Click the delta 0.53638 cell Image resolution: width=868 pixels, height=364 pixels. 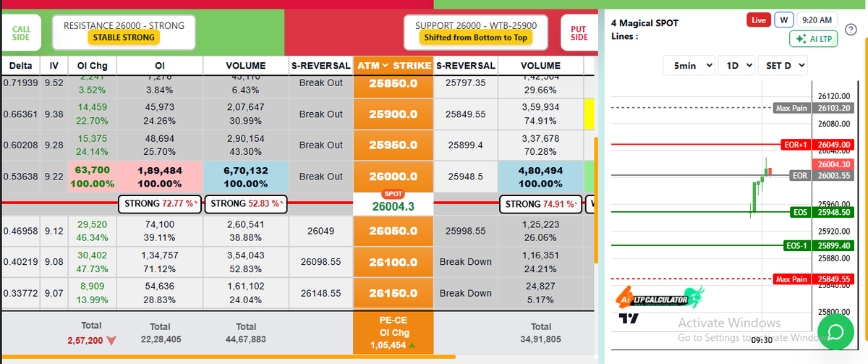[20, 177]
